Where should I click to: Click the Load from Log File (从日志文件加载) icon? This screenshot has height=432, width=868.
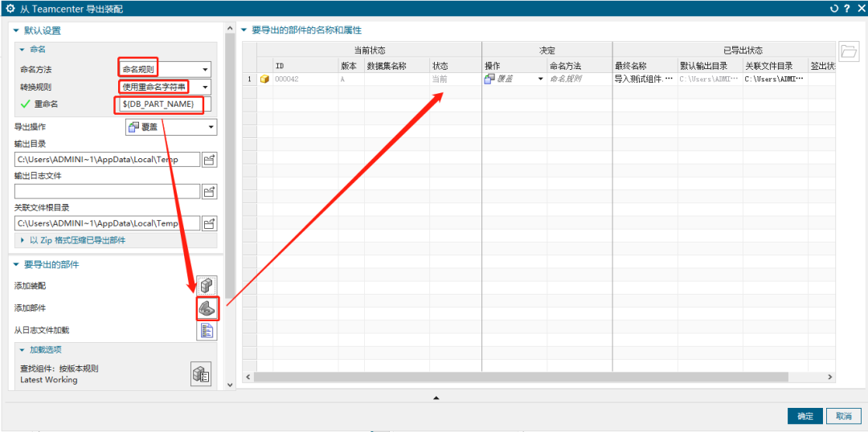point(207,331)
